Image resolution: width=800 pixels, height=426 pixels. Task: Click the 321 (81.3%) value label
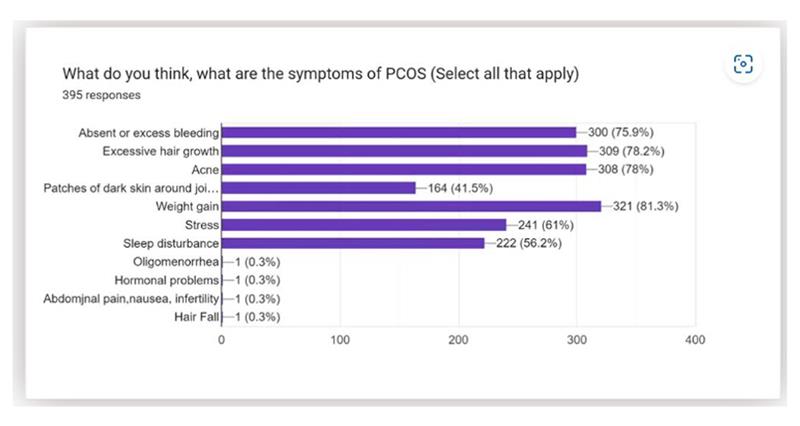tap(644, 206)
